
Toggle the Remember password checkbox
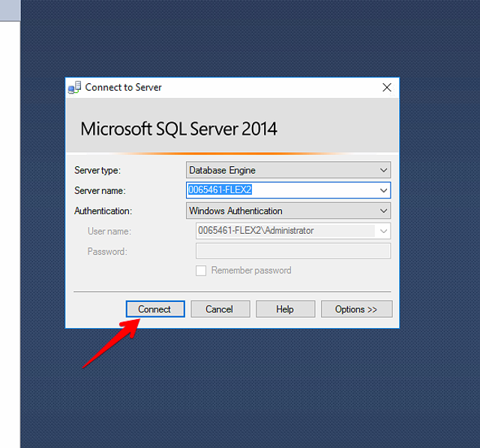(x=201, y=270)
